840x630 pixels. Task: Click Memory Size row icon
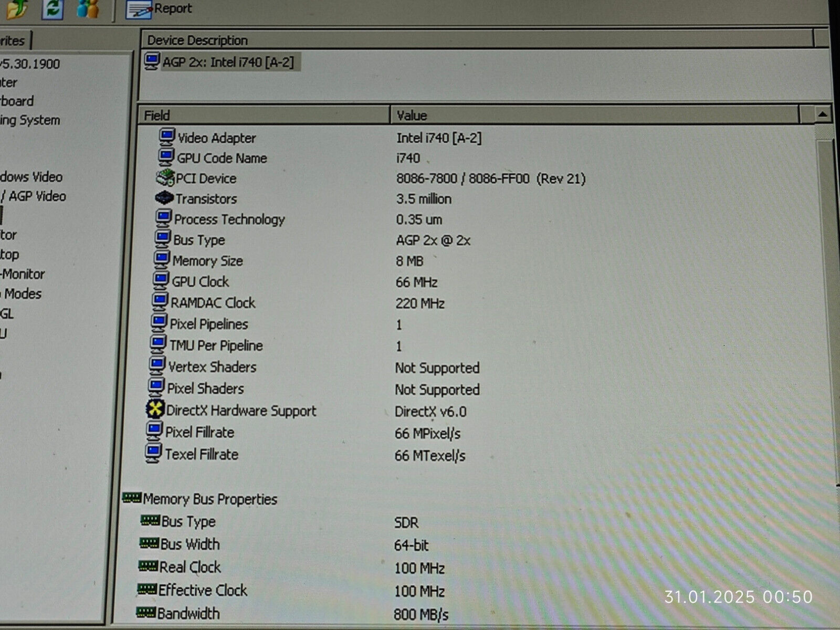pyautogui.click(x=162, y=259)
